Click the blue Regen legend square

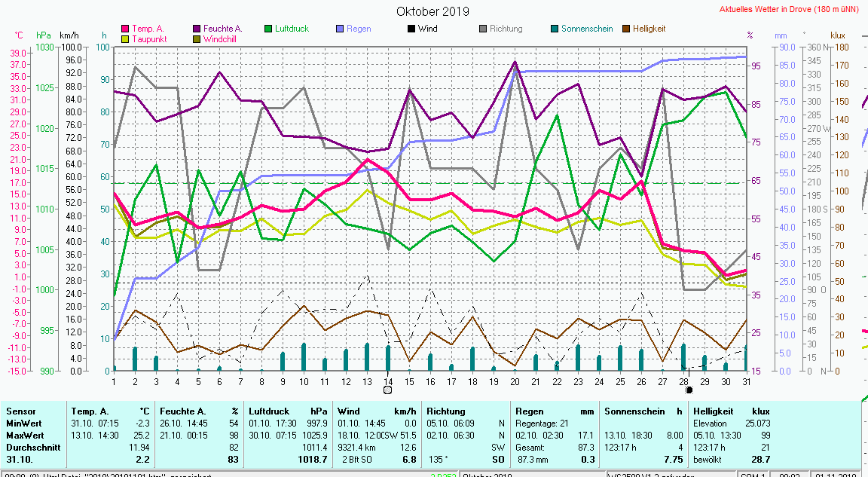click(x=340, y=29)
